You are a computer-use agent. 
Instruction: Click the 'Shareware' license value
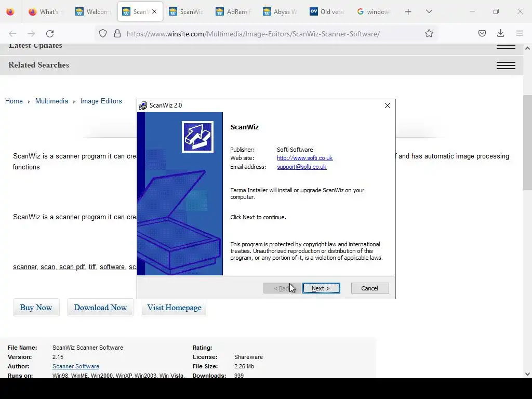(248, 357)
